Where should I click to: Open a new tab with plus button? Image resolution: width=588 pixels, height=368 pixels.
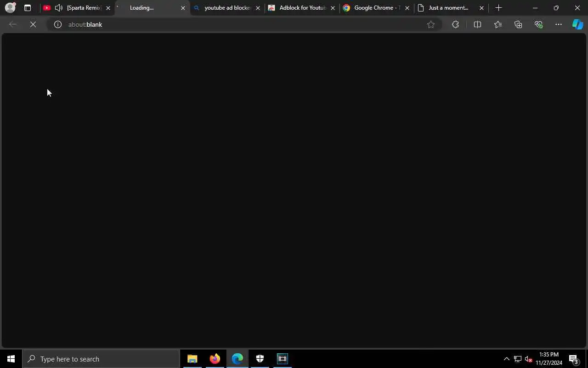499,8
